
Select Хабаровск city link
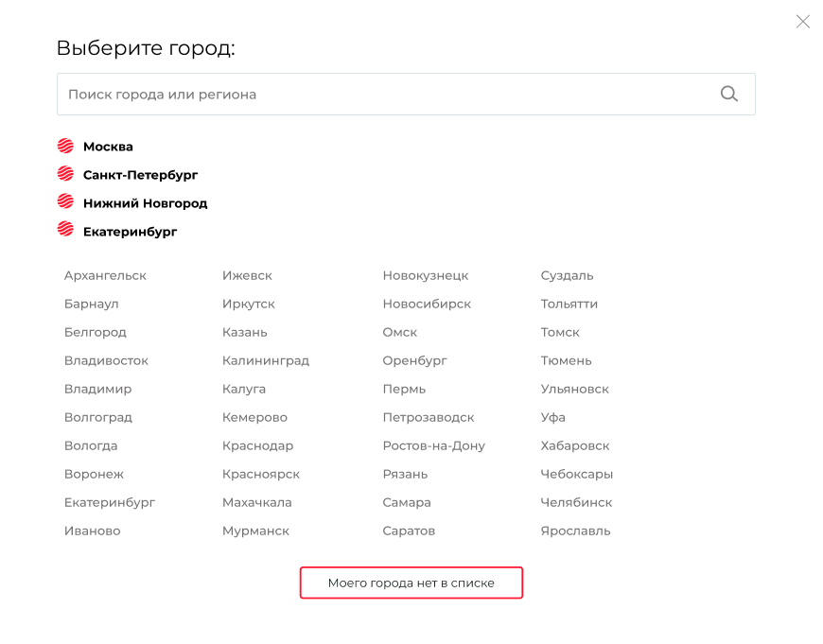click(575, 445)
